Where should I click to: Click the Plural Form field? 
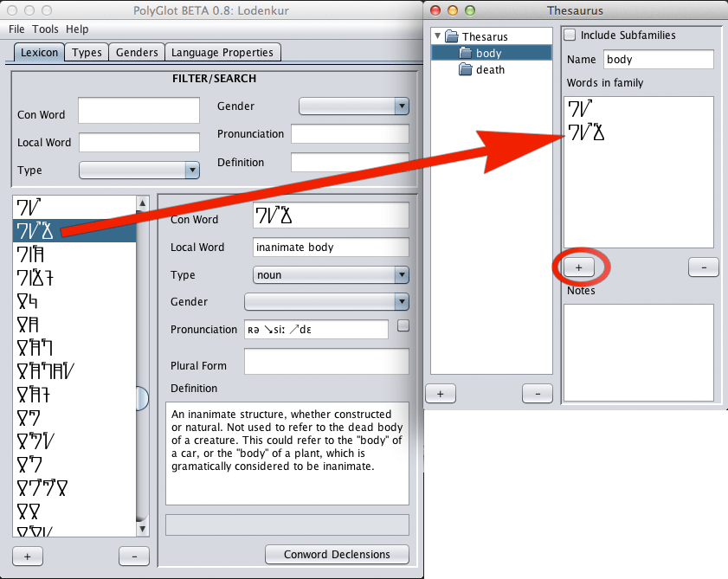[x=326, y=361]
